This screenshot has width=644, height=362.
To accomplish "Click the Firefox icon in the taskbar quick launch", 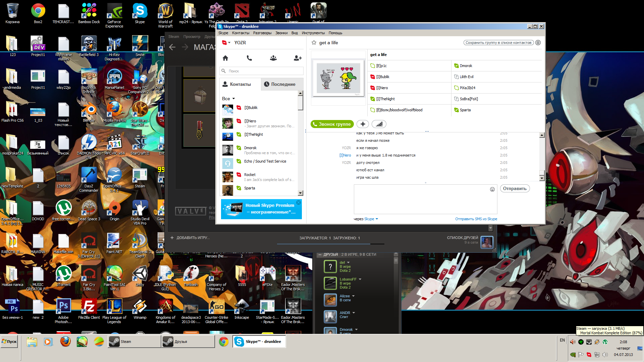I will [65, 342].
